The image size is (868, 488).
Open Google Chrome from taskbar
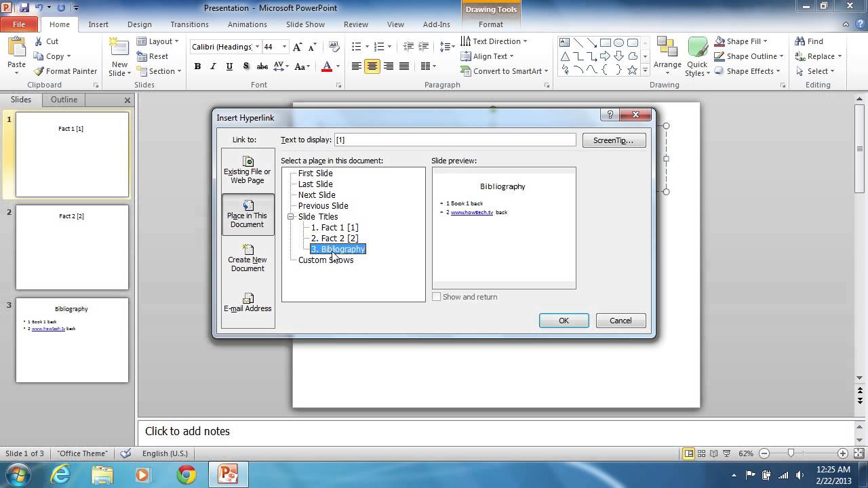186,474
